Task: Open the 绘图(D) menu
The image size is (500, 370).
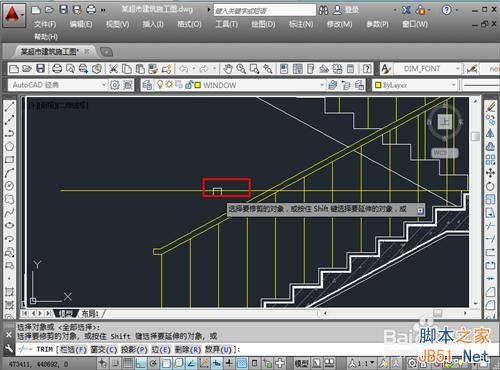Action: pos(263,24)
